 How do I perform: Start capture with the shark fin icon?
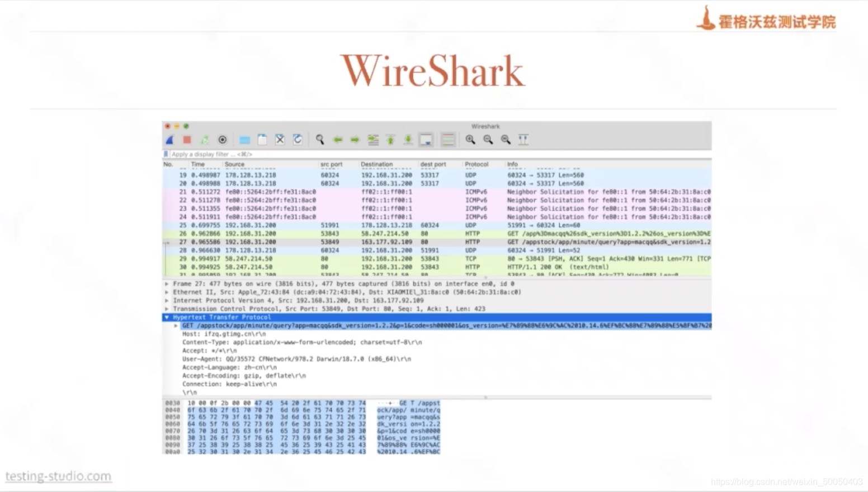tap(170, 140)
